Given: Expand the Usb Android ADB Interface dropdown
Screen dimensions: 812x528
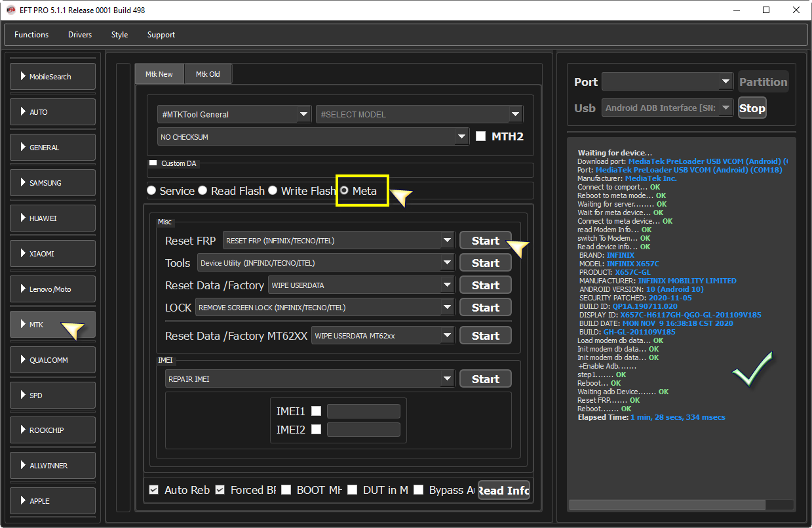Looking at the screenshot, I should point(667,108).
